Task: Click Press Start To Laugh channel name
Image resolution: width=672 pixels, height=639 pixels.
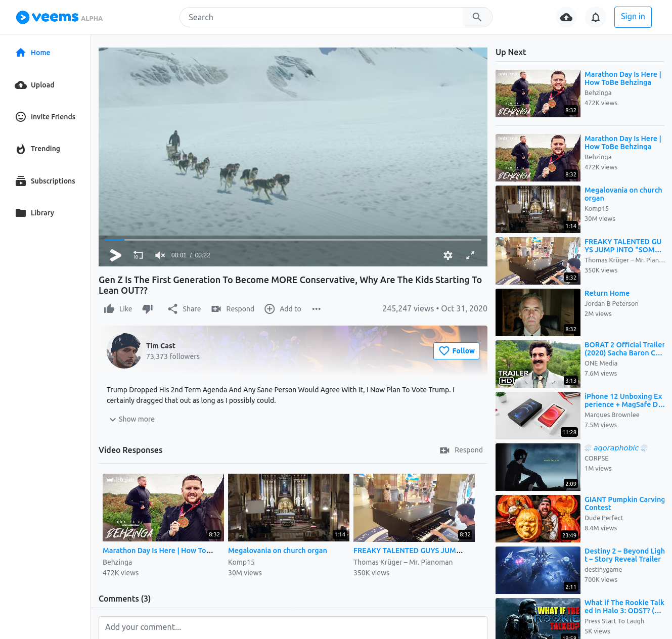Action: tap(614, 621)
